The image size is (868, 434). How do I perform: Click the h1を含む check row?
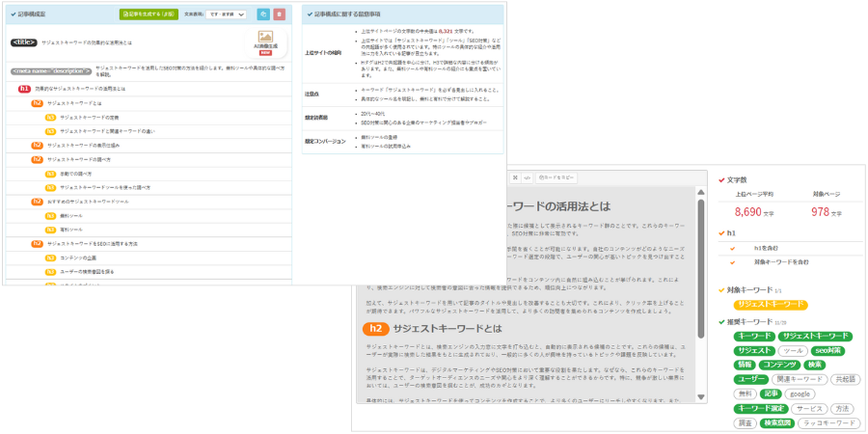[x=790, y=249]
